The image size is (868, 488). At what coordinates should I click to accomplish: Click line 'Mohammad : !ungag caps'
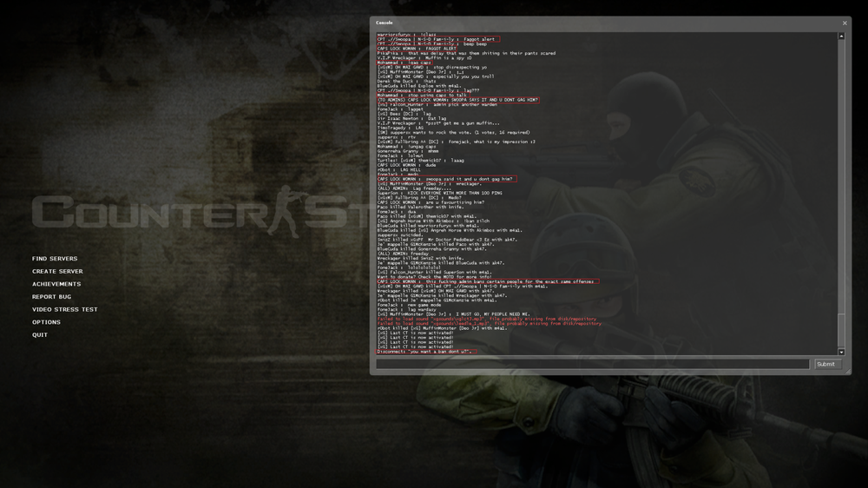pos(407,147)
